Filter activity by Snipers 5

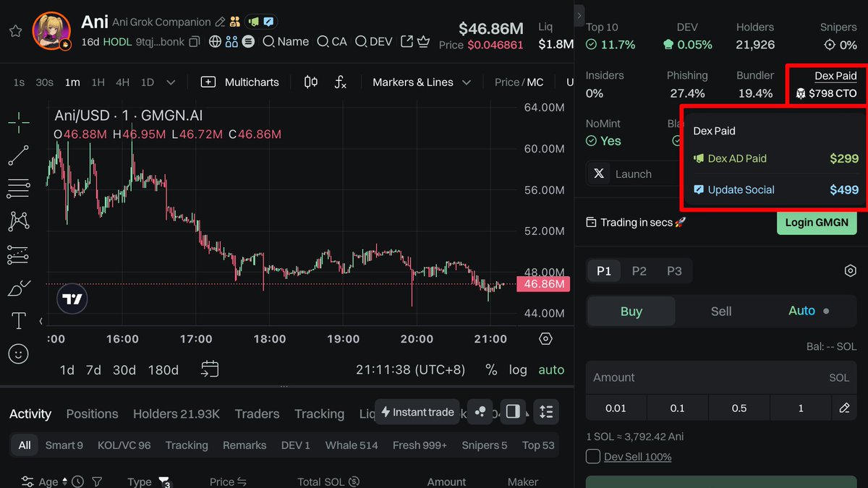point(485,445)
